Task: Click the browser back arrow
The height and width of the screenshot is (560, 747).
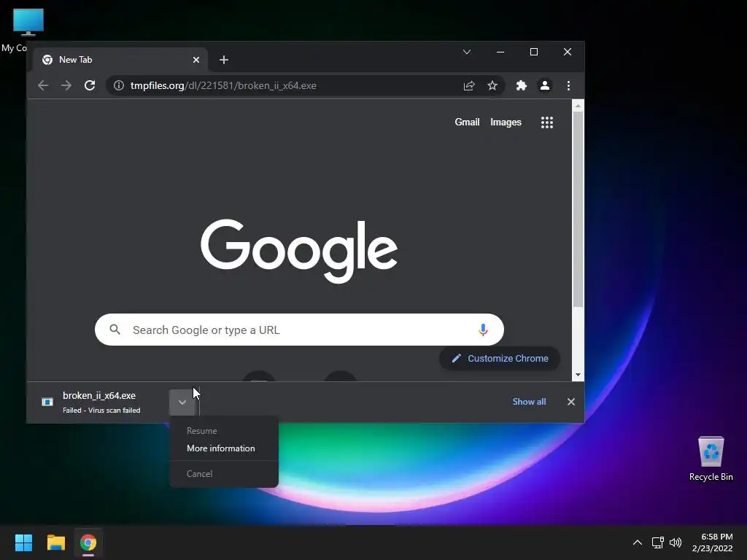Action: click(x=43, y=86)
